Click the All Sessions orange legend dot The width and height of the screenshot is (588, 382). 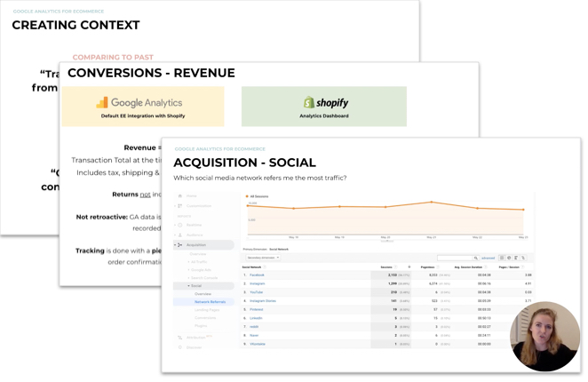pyautogui.click(x=247, y=196)
